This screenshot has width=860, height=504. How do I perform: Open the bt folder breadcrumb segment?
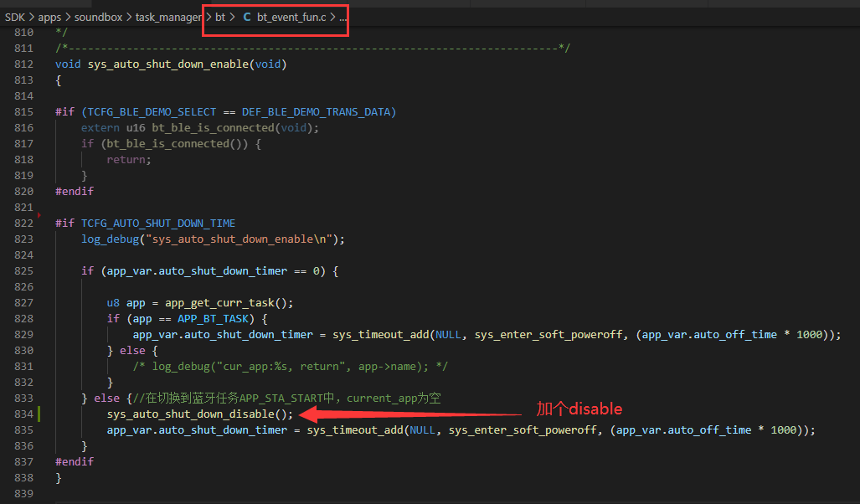tap(220, 17)
